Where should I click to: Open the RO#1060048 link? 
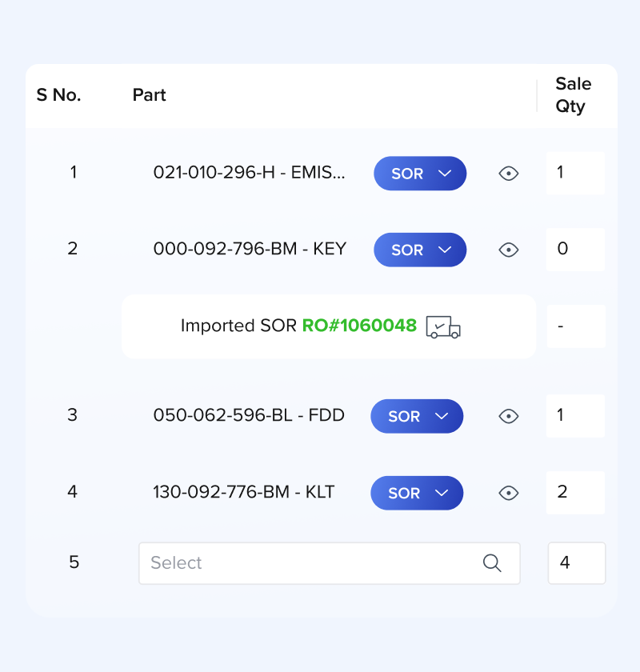pos(359,326)
